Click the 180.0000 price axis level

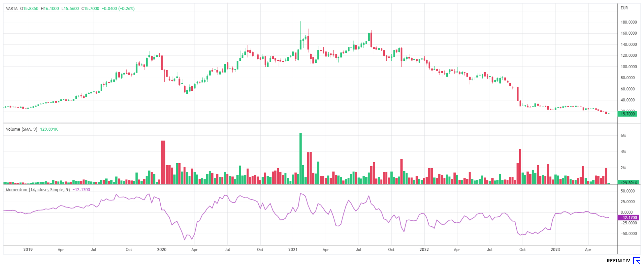coord(629,22)
